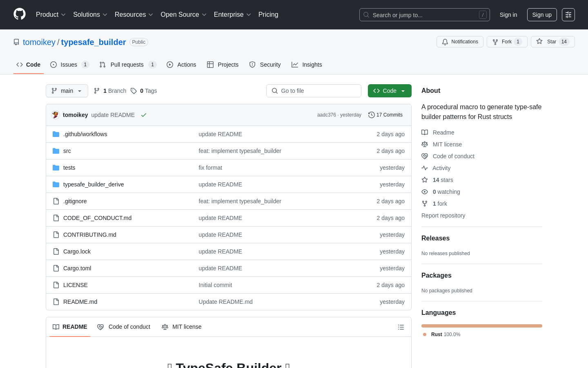Open the tomoikey owner link
The image size is (588, 368).
(39, 42)
